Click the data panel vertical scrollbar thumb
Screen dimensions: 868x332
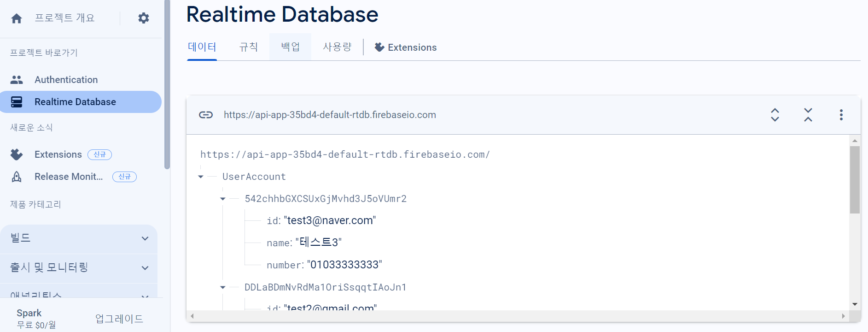coord(855,180)
